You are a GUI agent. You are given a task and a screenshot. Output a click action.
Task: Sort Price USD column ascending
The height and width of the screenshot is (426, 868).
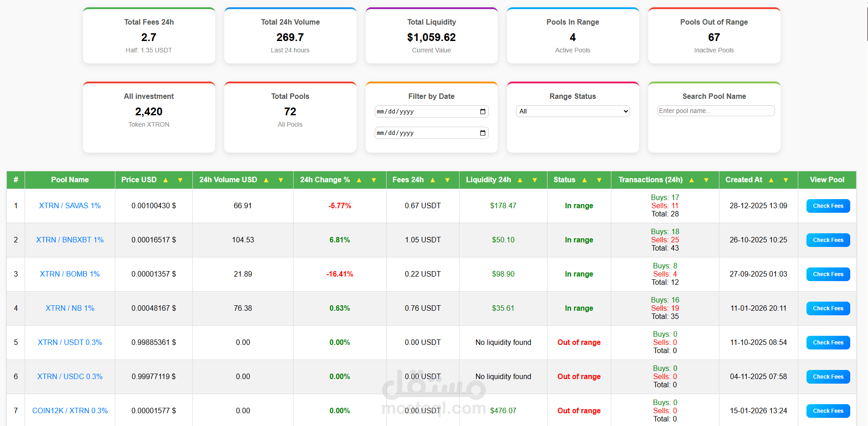pyautogui.click(x=166, y=180)
